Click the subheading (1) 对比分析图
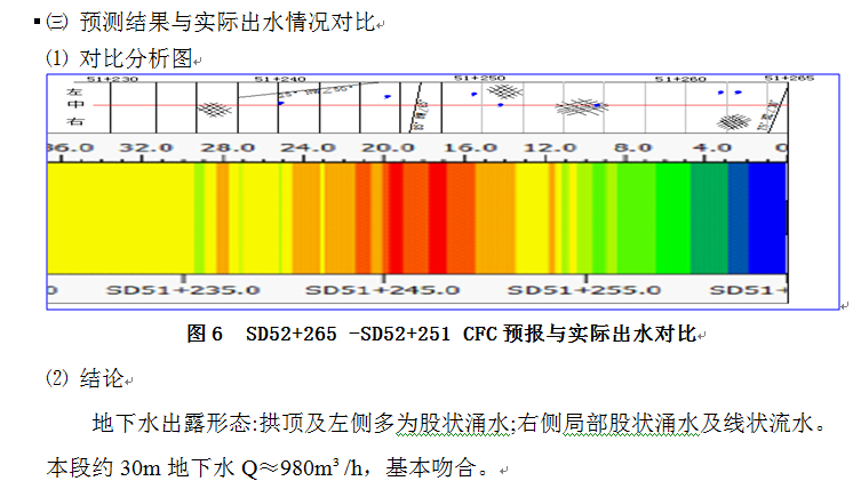Viewport: 862px width, 490px height. [119, 58]
